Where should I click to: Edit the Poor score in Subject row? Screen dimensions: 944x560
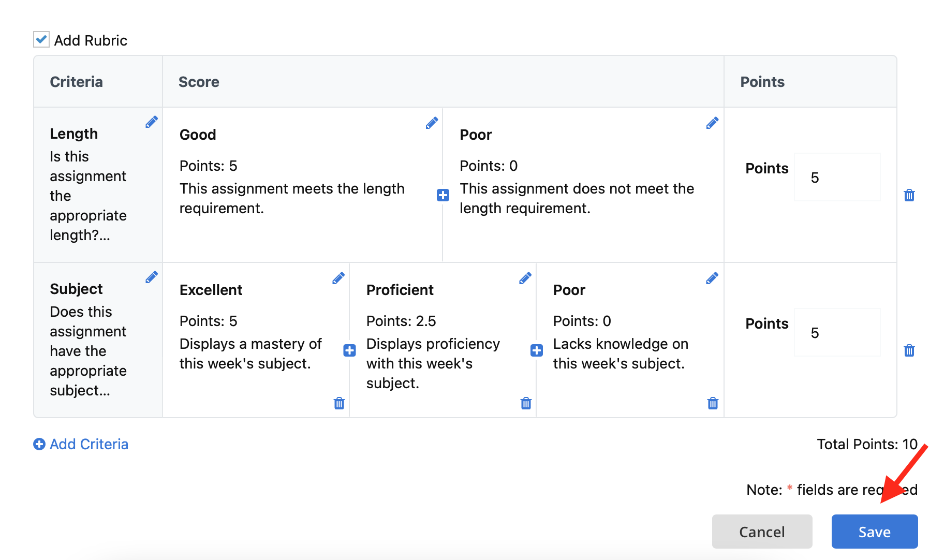pyautogui.click(x=712, y=278)
